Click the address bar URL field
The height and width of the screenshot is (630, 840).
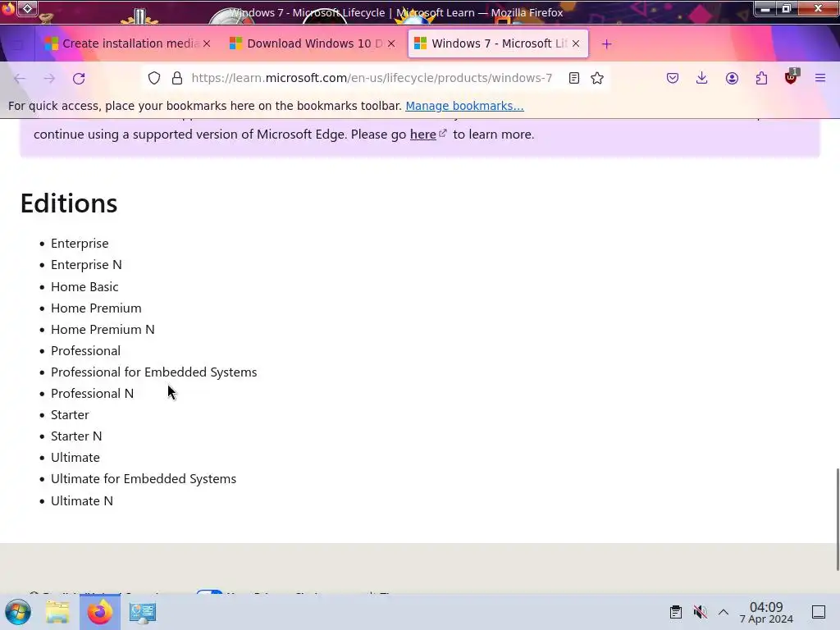point(372,78)
